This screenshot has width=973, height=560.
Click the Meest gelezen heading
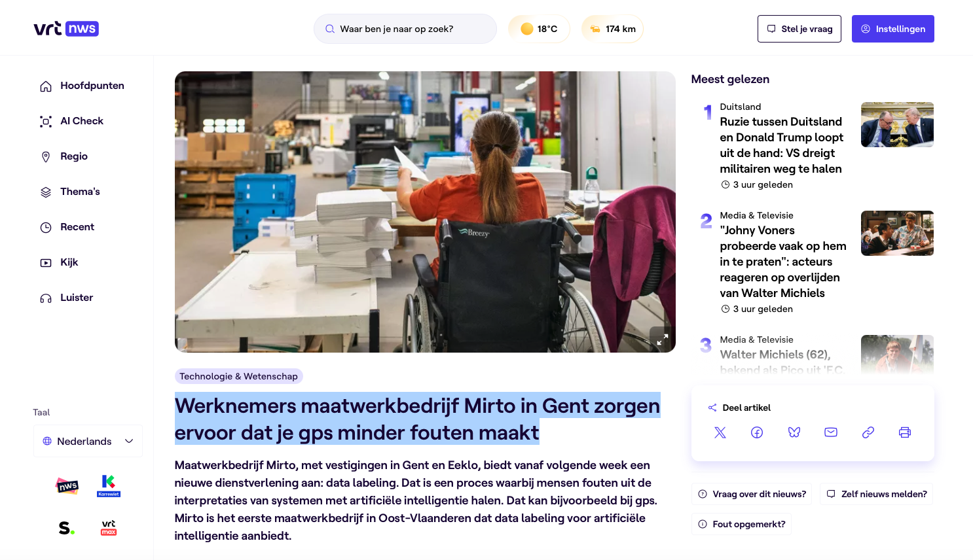[x=730, y=79]
